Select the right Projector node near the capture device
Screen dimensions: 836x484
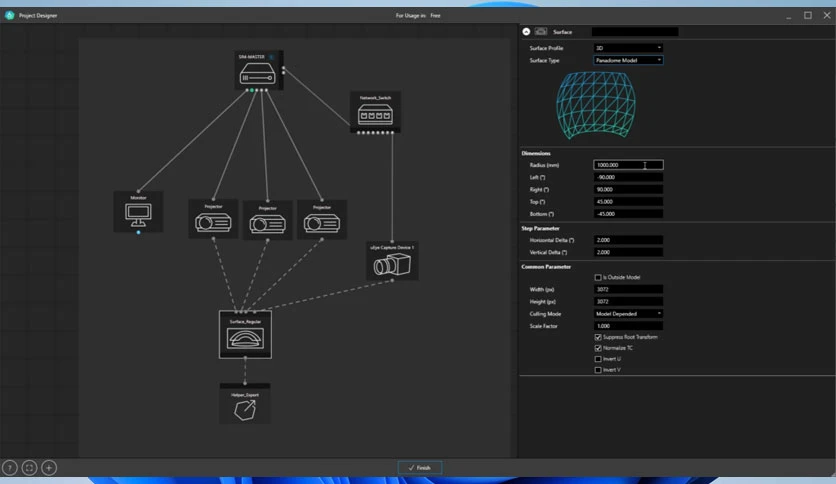pyautogui.click(x=322, y=220)
